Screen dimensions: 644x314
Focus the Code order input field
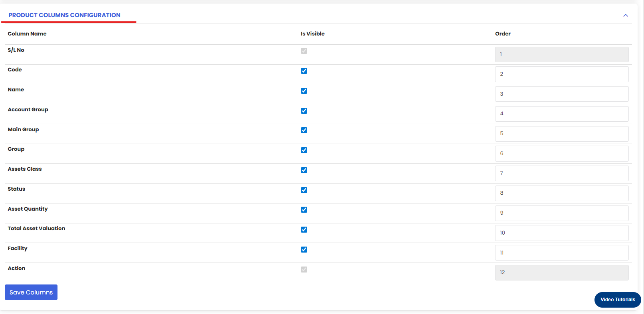coord(562,74)
